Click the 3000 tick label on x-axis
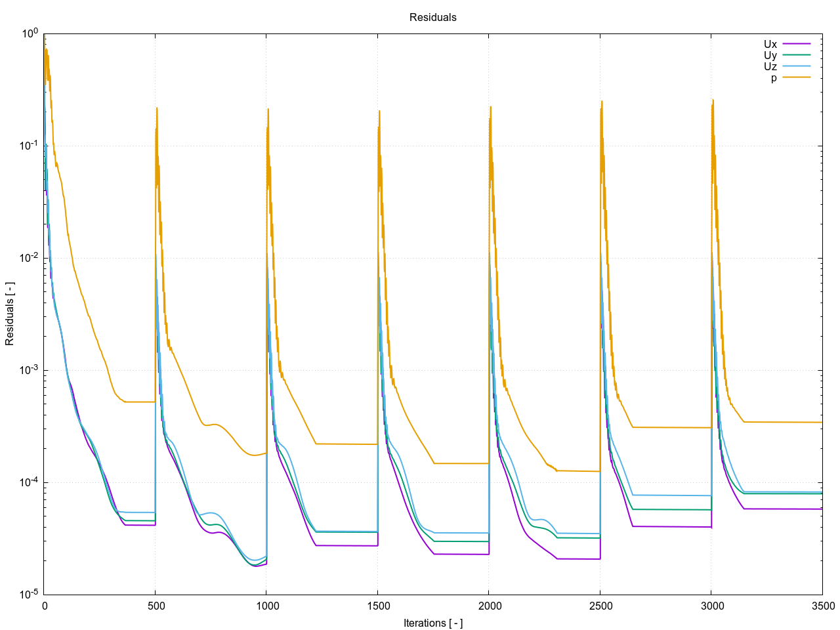Viewport: 840px width, 630px height. tap(711, 606)
